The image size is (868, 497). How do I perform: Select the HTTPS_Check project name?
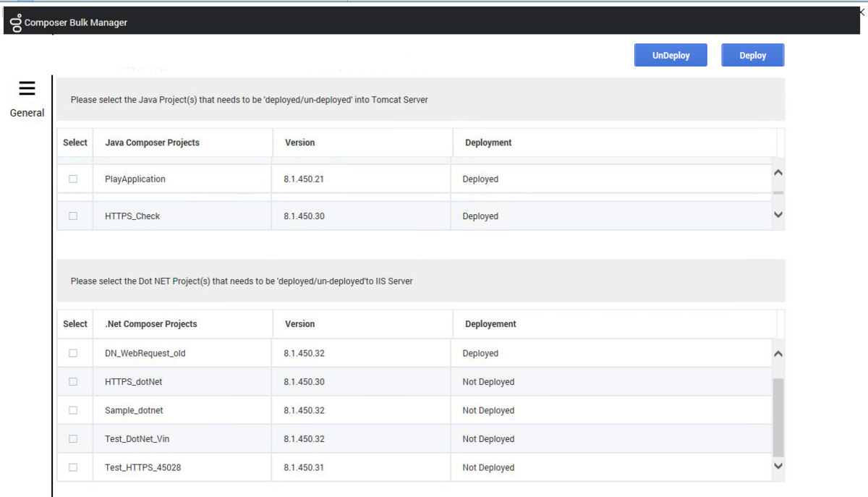pyautogui.click(x=132, y=216)
